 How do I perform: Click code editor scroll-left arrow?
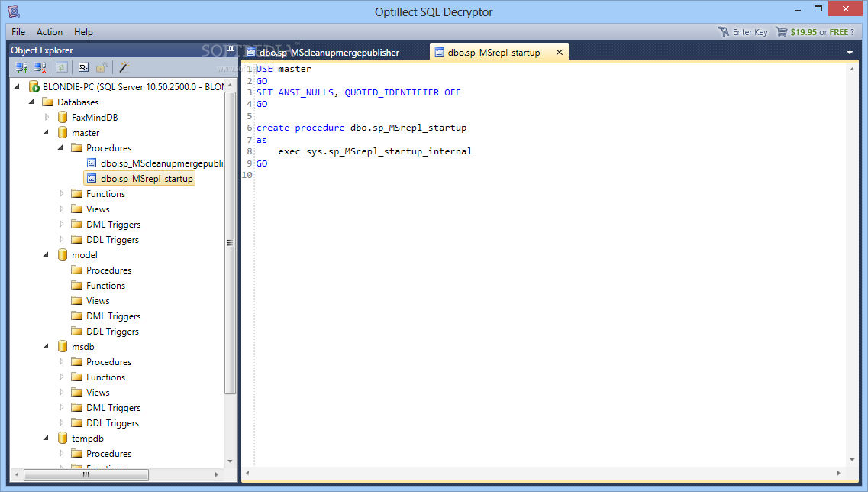247,473
